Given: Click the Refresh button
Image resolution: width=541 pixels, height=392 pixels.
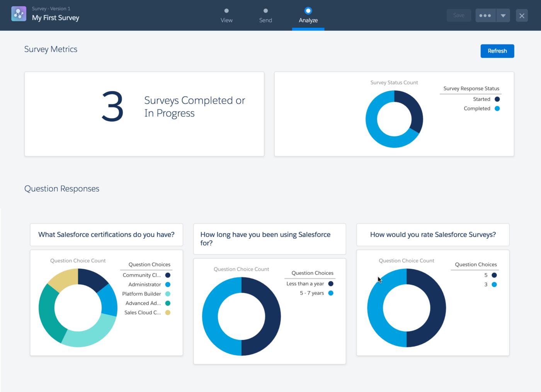Looking at the screenshot, I should tap(497, 51).
